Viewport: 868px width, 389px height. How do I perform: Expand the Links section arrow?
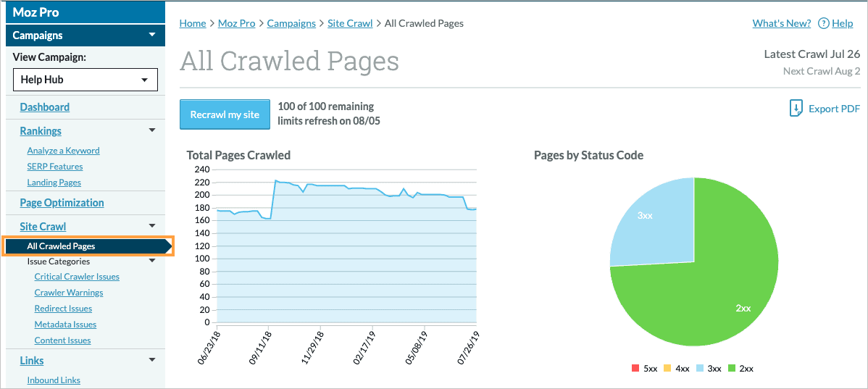(151, 360)
